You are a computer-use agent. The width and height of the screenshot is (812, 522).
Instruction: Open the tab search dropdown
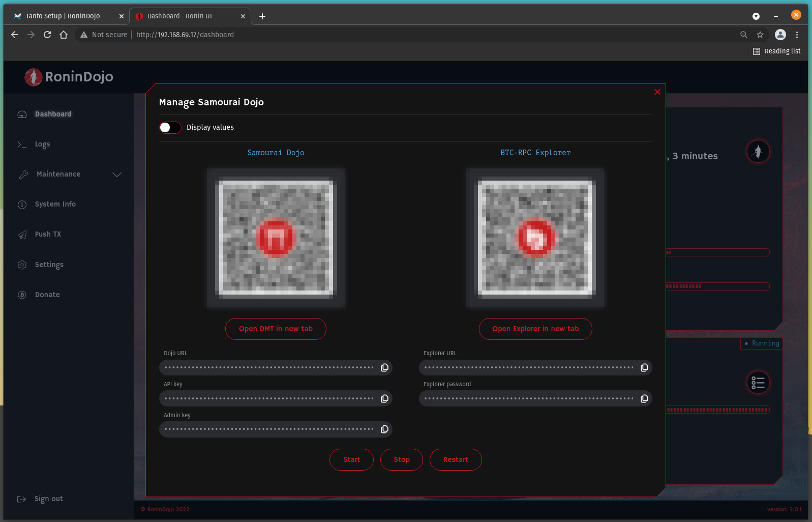[x=756, y=16]
